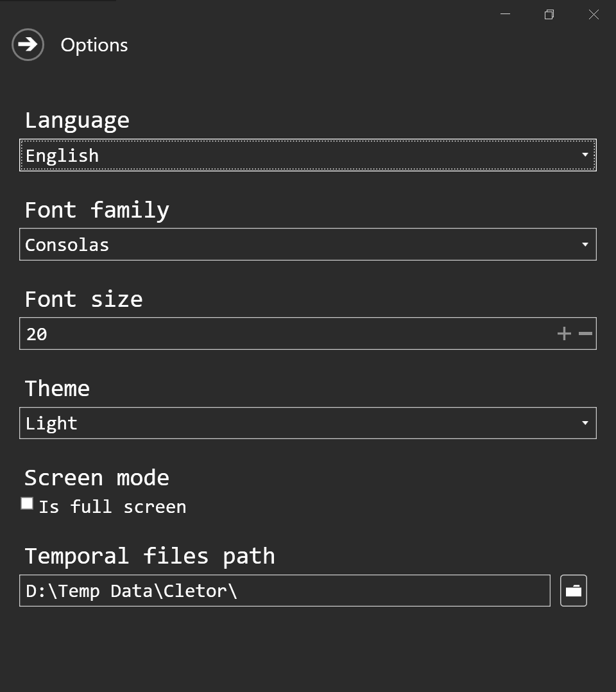
Task: Minimize the Options window
Action: click(x=505, y=14)
